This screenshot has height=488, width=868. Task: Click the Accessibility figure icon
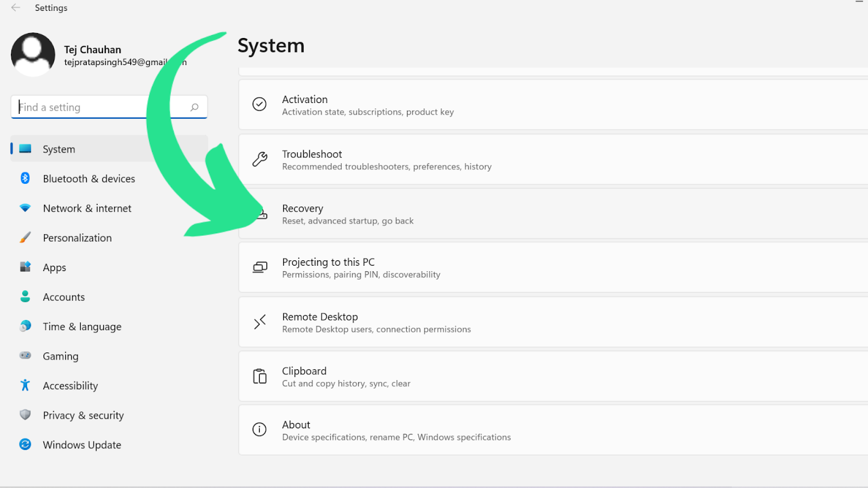25,385
